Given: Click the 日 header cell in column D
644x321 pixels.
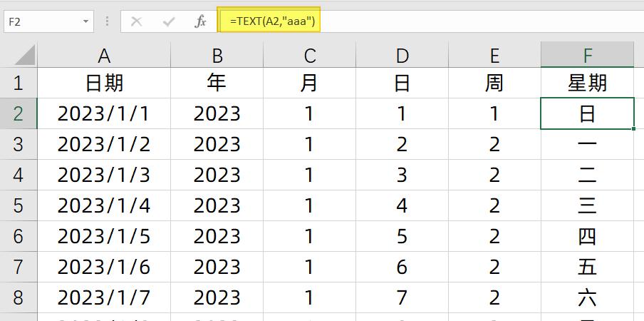Looking at the screenshot, I should coord(402,83).
